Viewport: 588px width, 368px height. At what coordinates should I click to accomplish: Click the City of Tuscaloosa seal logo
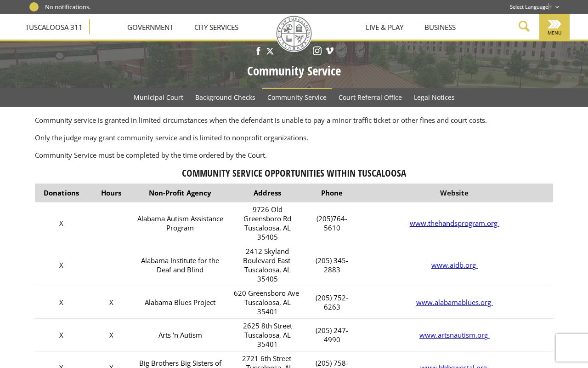coord(294,34)
